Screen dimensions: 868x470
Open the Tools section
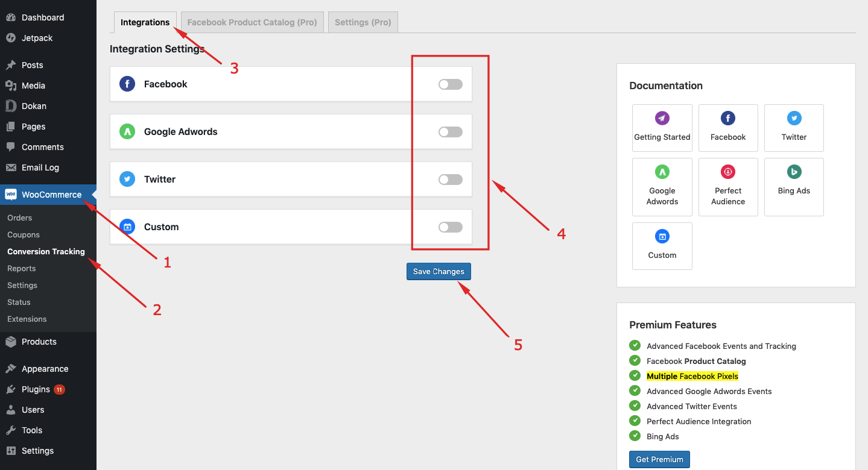(x=31, y=430)
